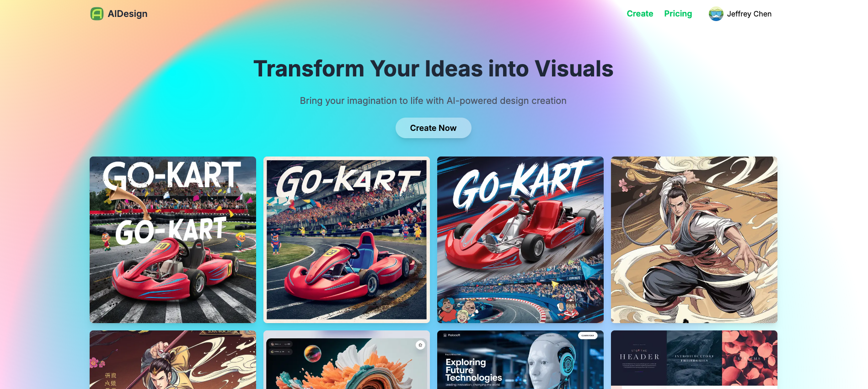Open the colorful abstract swirl design
The image size is (868, 389).
pos(347,360)
